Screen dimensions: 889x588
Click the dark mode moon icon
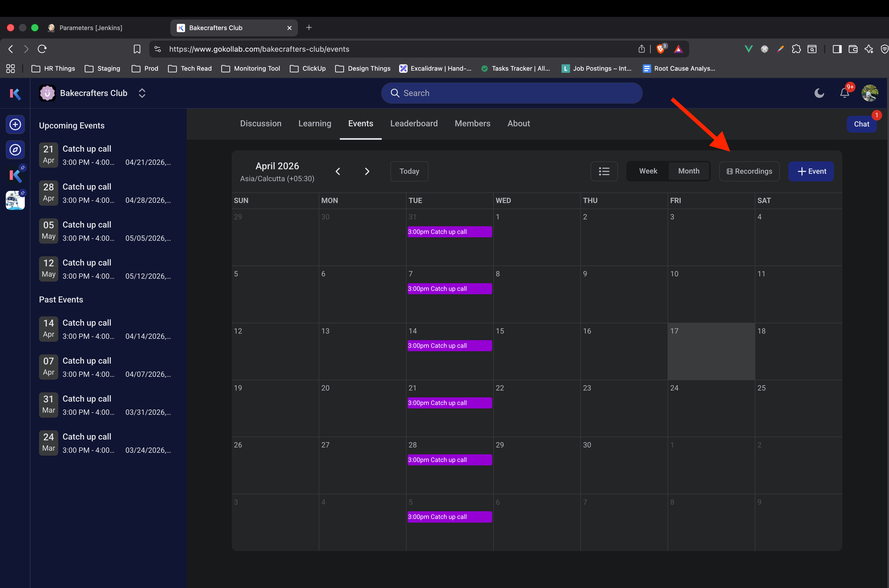(x=819, y=93)
